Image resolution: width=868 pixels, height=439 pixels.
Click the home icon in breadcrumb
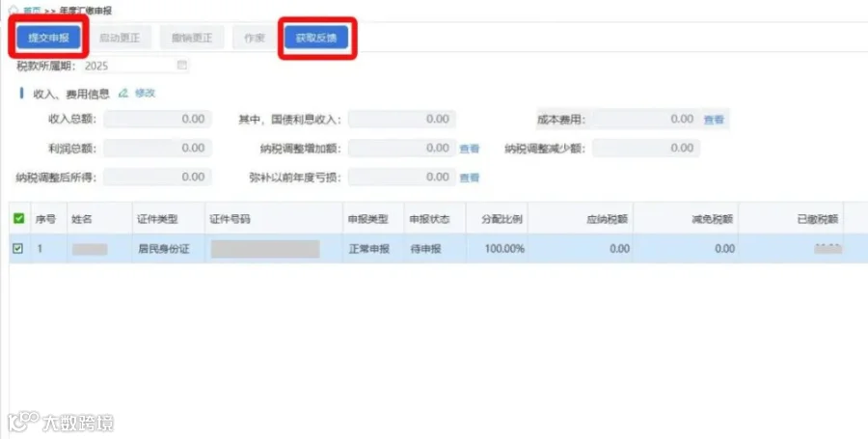pyautogui.click(x=14, y=10)
